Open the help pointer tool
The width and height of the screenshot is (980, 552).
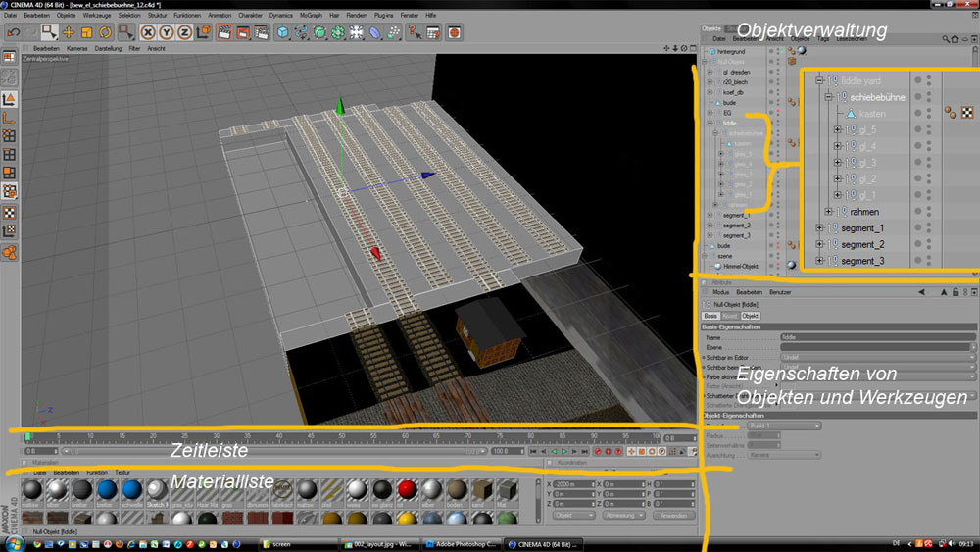[415, 32]
